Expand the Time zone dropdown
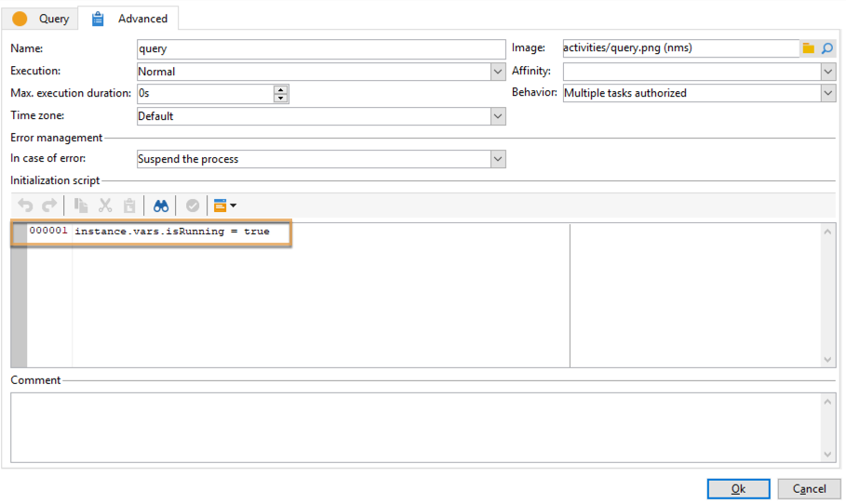Viewport: 846px width, 504px height. [x=498, y=116]
